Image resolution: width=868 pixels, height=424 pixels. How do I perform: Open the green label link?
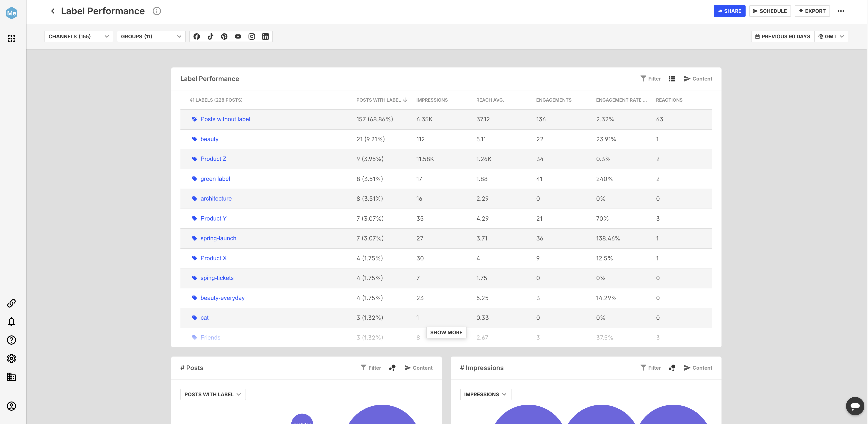click(x=215, y=179)
